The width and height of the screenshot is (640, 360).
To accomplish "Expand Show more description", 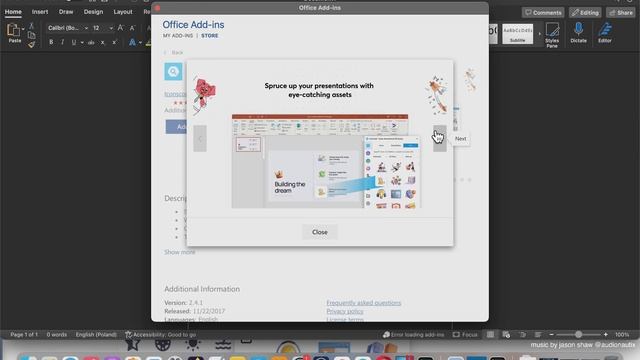I will coord(180,252).
